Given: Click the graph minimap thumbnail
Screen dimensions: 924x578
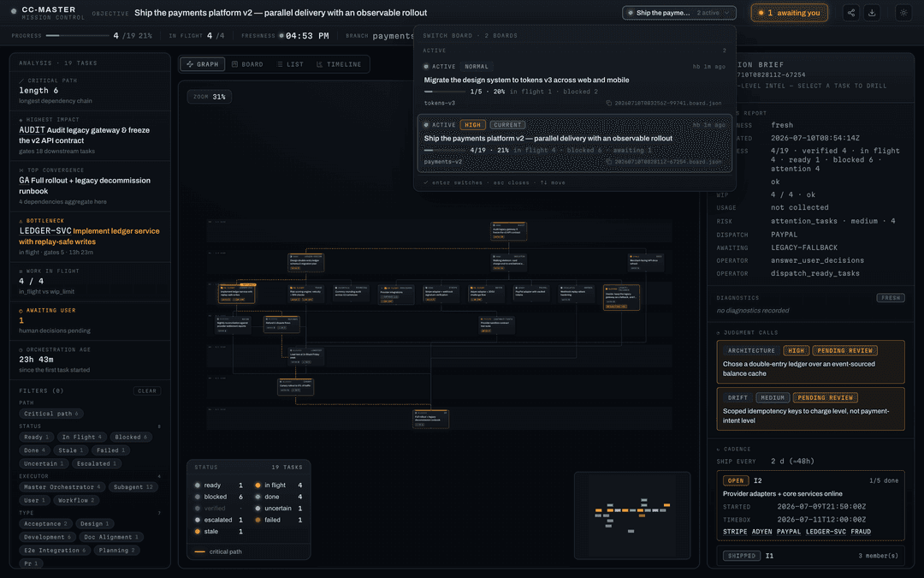Looking at the screenshot, I should [631, 515].
